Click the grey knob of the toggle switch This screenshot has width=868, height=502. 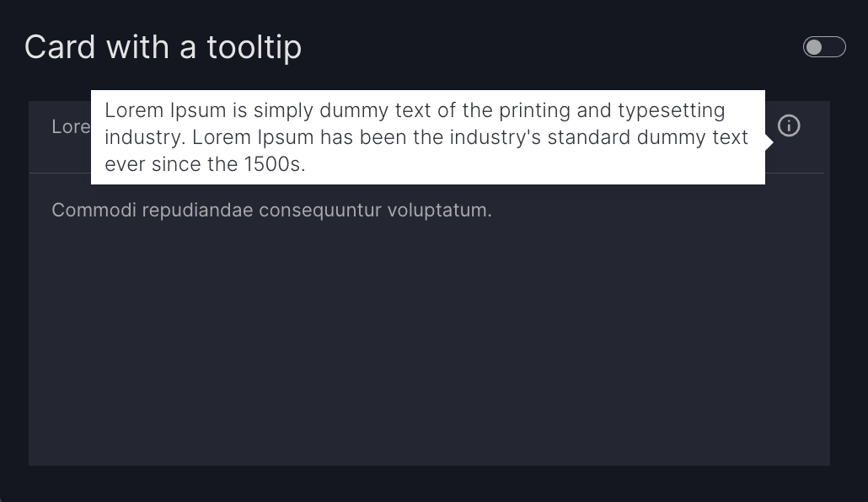tap(814, 47)
